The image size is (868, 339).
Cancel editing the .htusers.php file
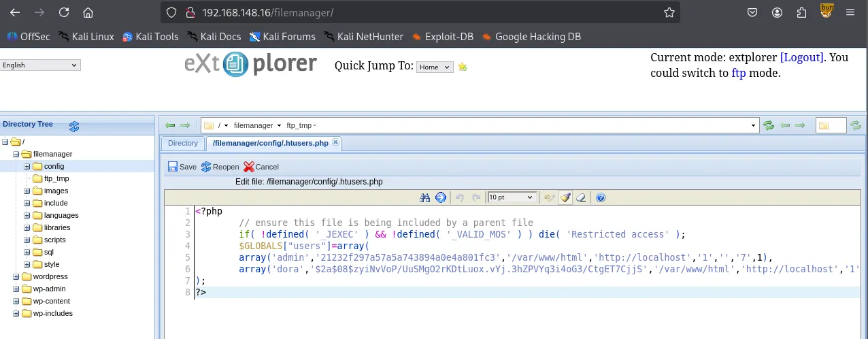261,167
